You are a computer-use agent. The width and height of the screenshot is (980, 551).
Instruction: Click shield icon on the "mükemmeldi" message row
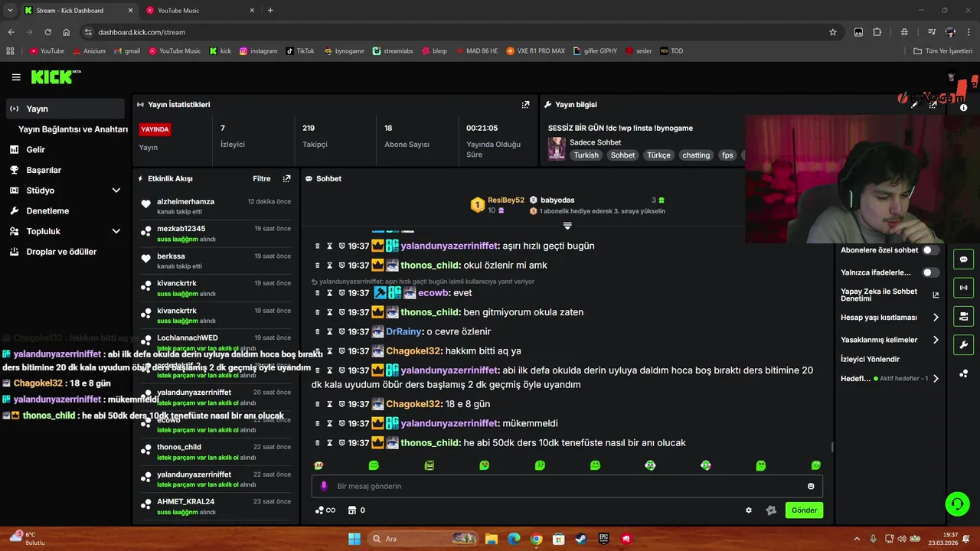click(342, 423)
